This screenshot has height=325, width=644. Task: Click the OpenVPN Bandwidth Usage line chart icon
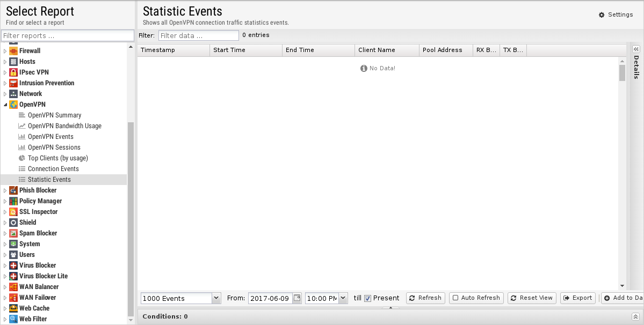click(22, 126)
